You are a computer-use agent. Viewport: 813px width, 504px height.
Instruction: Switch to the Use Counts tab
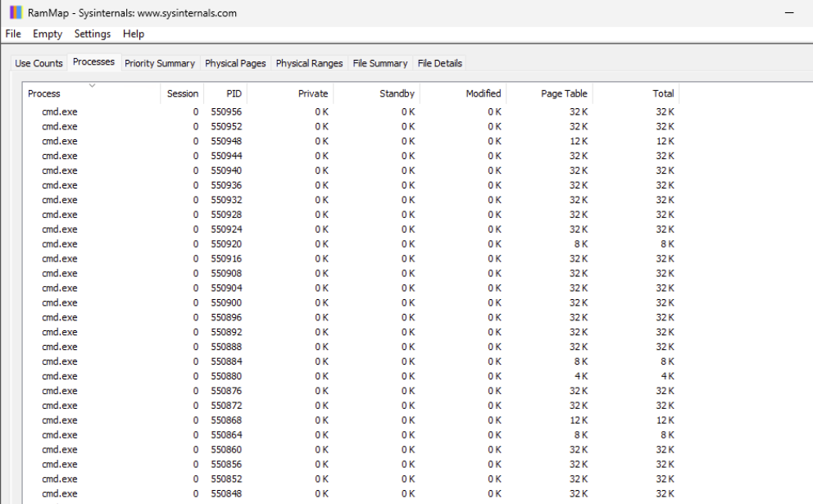click(39, 63)
